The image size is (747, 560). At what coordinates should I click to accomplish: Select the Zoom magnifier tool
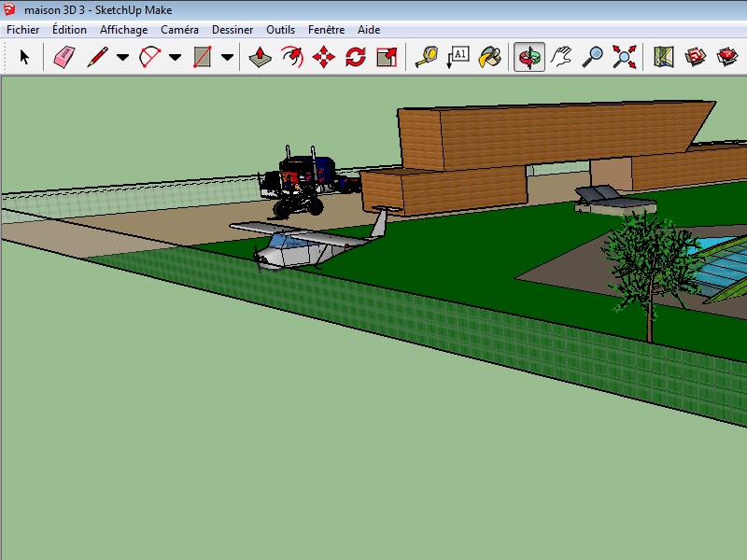[x=593, y=57]
